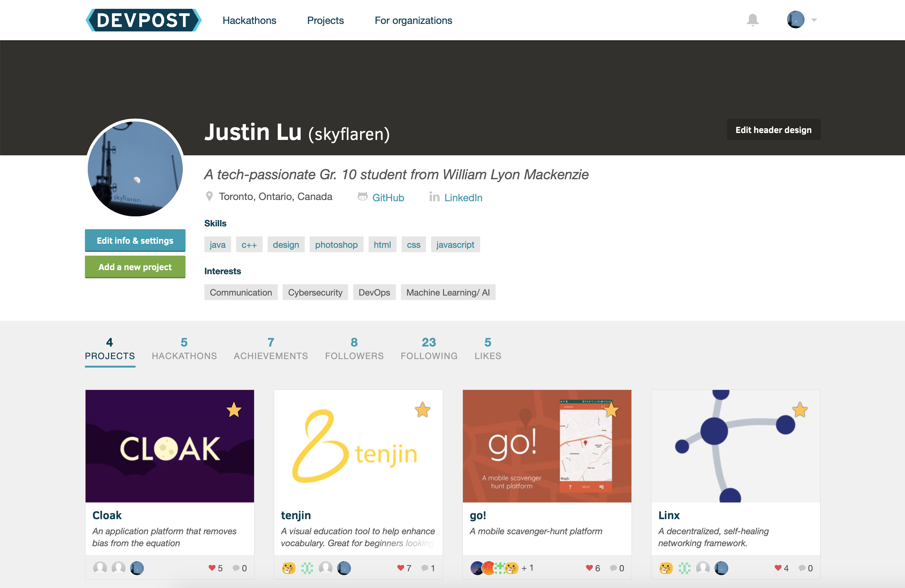This screenshot has width=905, height=588.
Task: Open Projects in top navigation
Action: click(x=325, y=20)
